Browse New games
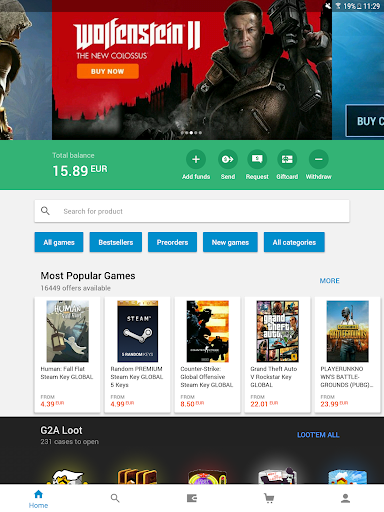Viewport: 384px width, 512px height. click(x=230, y=242)
